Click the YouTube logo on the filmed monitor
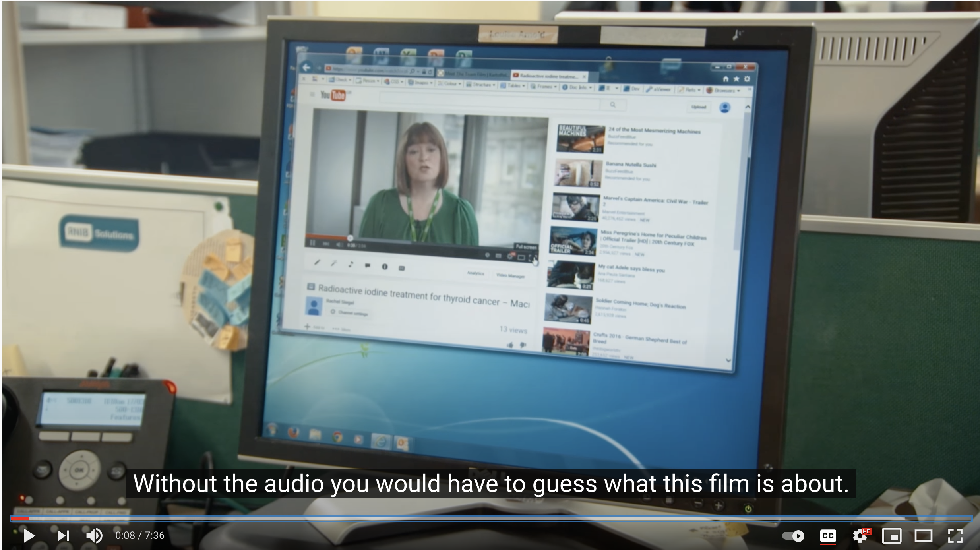The height and width of the screenshot is (550, 980). [333, 95]
